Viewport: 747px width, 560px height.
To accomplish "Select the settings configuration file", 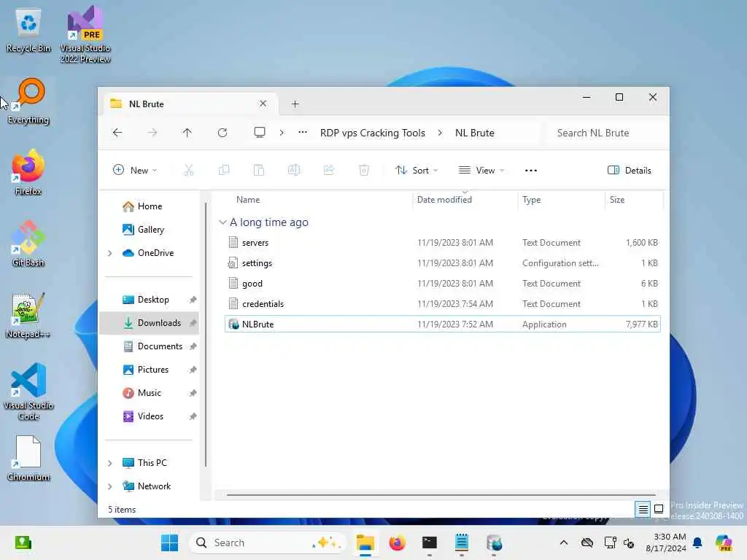I will [x=442, y=263].
